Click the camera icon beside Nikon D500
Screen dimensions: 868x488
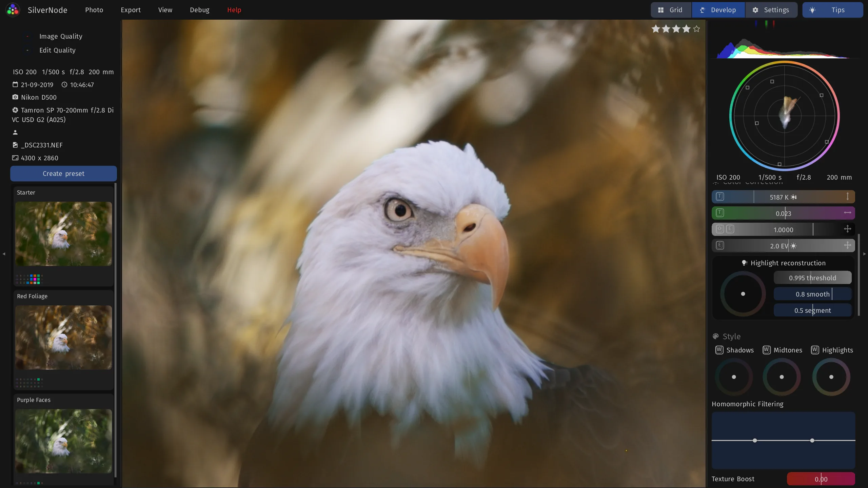[x=15, y=97]
